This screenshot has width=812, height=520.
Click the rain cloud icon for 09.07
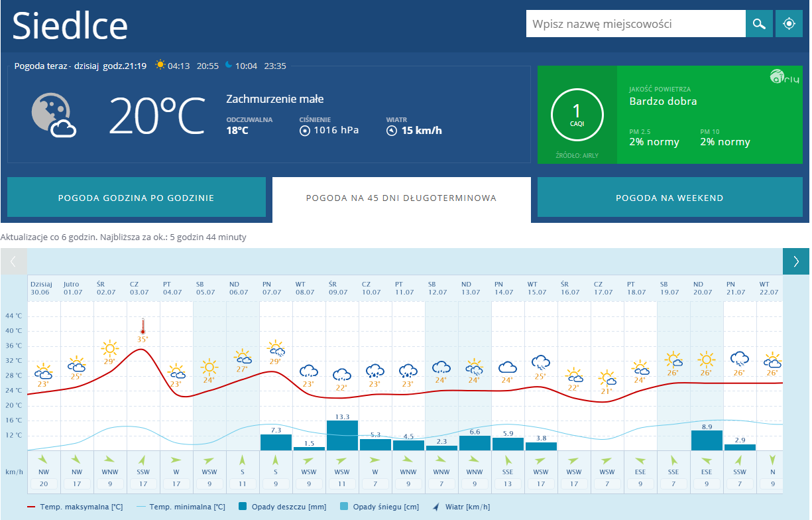coord(342,375)
